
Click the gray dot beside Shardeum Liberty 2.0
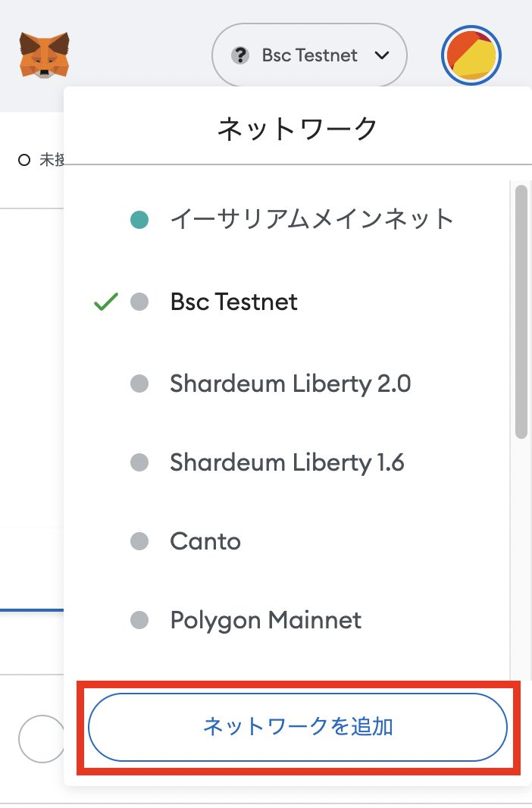pos(139,384)
